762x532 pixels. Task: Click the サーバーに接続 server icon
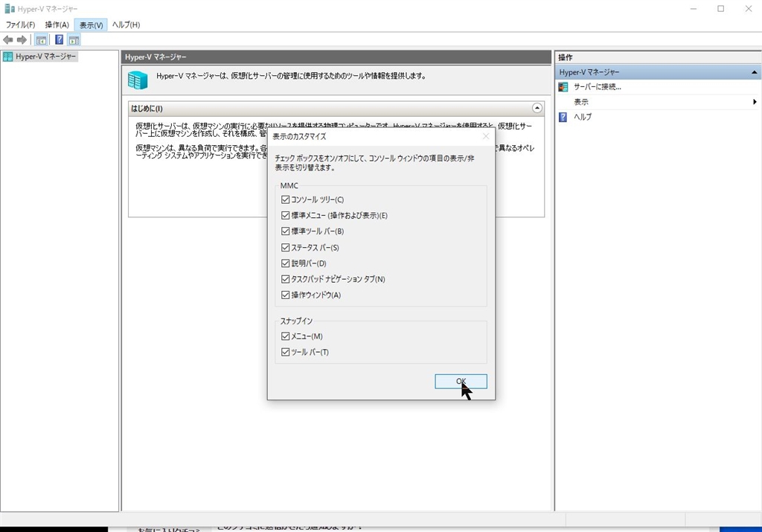point(563,87)
